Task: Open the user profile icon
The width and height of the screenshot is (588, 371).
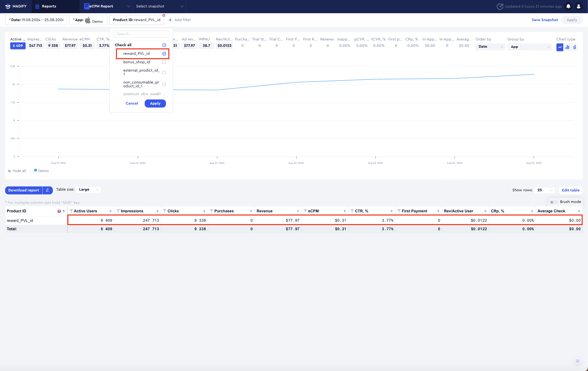Action: (x=578, y=6)
